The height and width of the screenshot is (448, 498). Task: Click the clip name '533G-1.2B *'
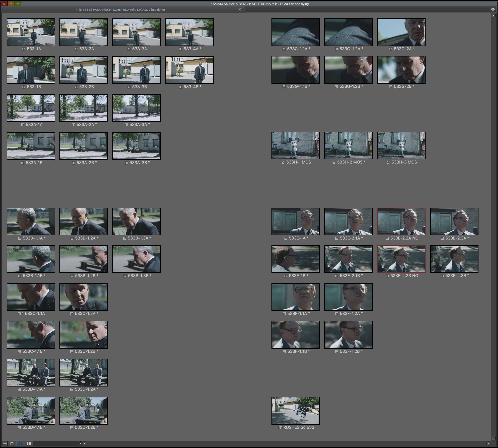pyautogui.click(x=351, y=87)
